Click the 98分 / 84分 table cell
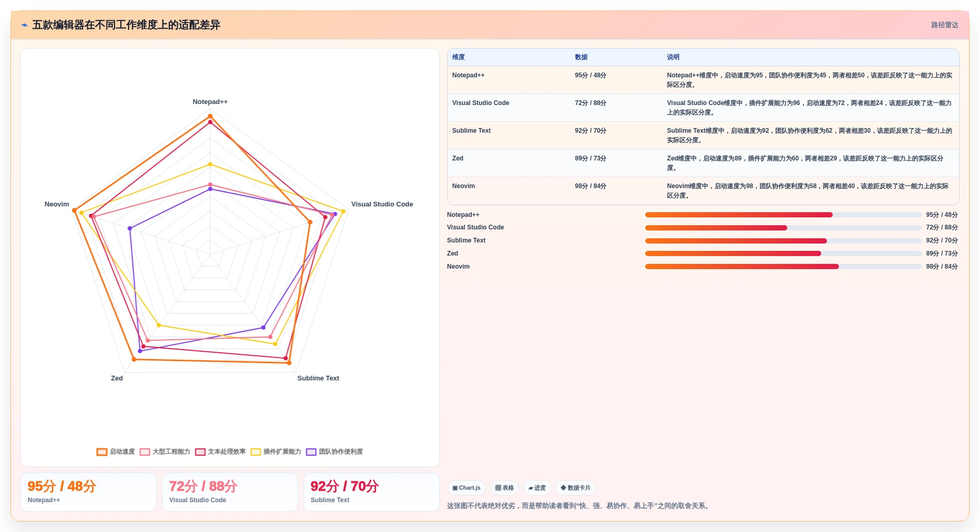Screen dimensions: 980x532 pos(591,186)
